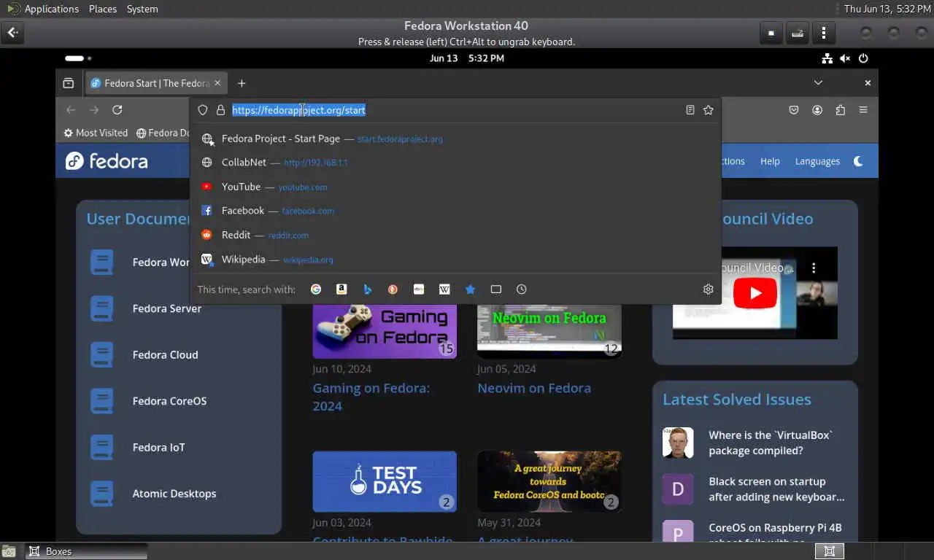This screenshot has height=560, width=934.
Task: Open Black screen on startup issue
Action: pyautogui.click(x=776, y=489)
